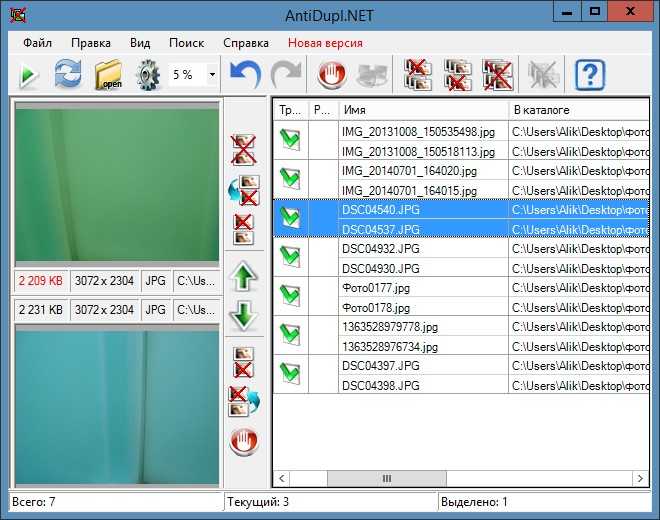Image resolution: width=660 pixels, height=520 pixels.
Task: Click the Тр... column header
Action: 290,110
